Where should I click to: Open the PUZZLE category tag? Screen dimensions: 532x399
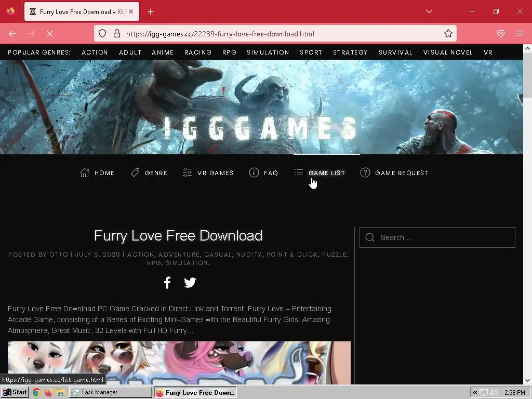point(334,255)
